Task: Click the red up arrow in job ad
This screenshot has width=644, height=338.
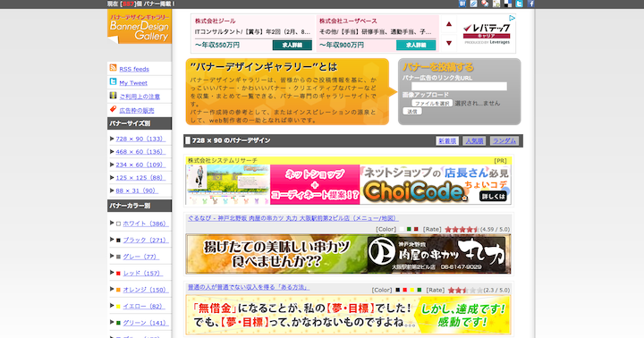Action: click(448, 24)
